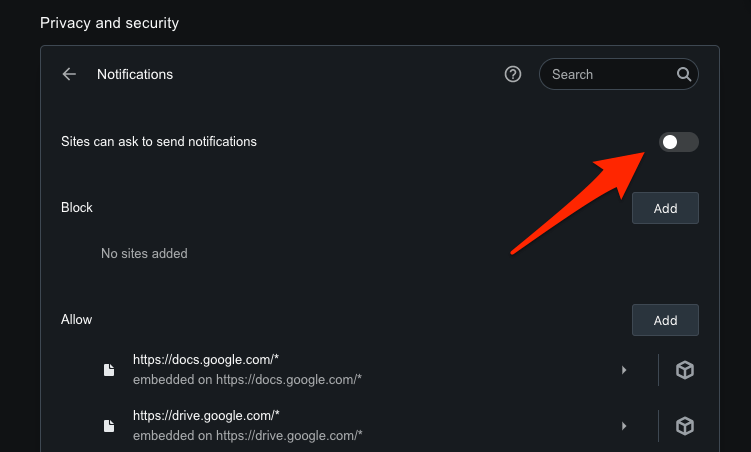This screenshot has height=452, width=751.
Task: Click the Privacy and security heading
Action: 109,22
